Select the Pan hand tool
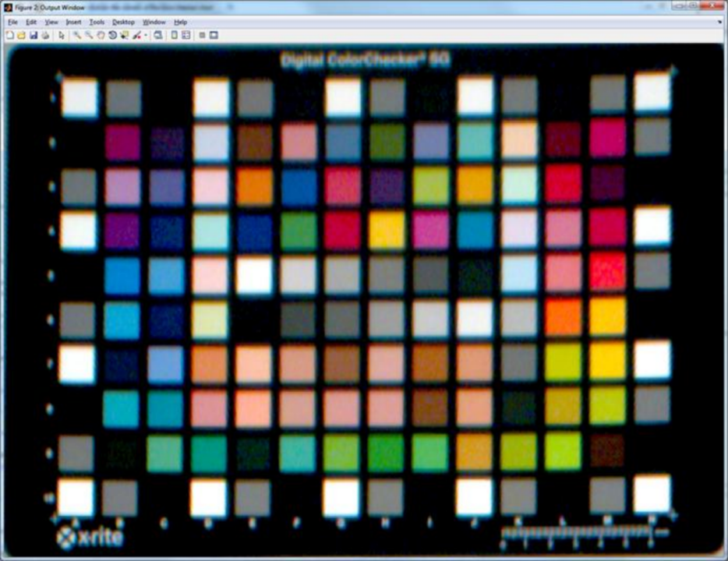728x561 pixels. [101, 35]
